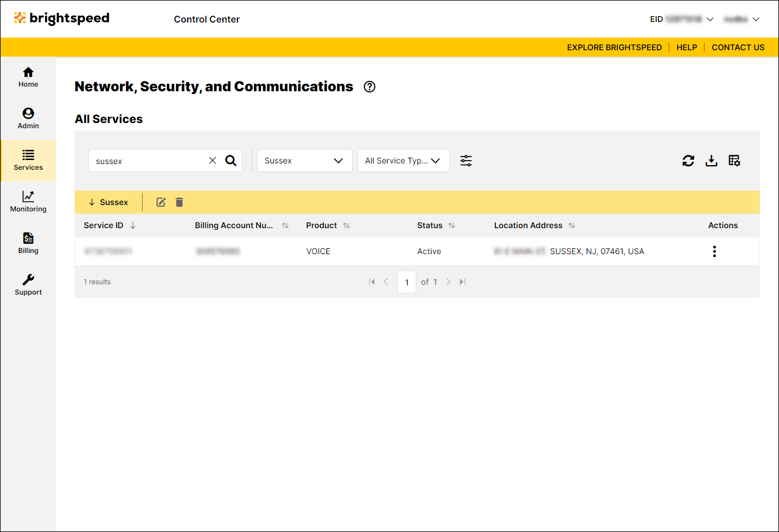
Task: Select the VOICE product cell
Action: 318,251
